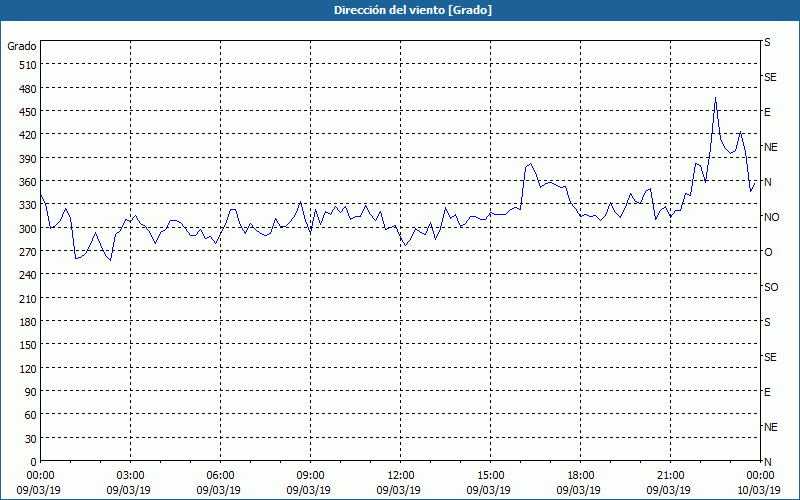Click the 09:00 time label
The height and width of the screenshot is (500, 800).
(311, 476)
